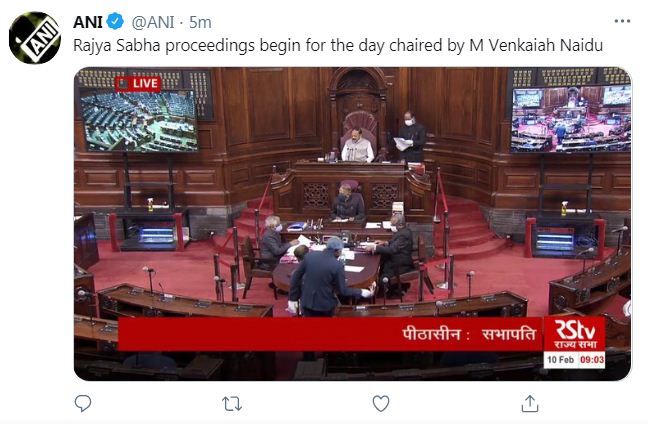Image resolution: width=648 pixels, height=424 pixels.
Task: Open the three-dot more options menu
Action: [622, 21]
